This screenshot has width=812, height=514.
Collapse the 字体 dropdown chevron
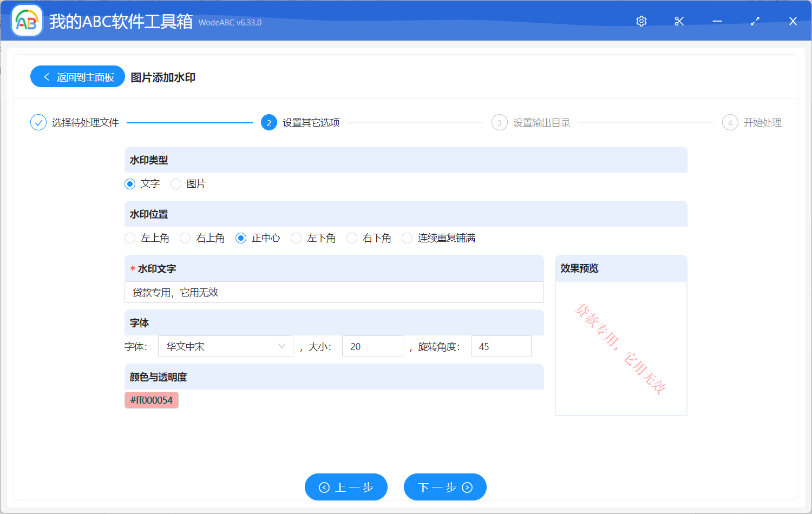click(x=281, y=346)
